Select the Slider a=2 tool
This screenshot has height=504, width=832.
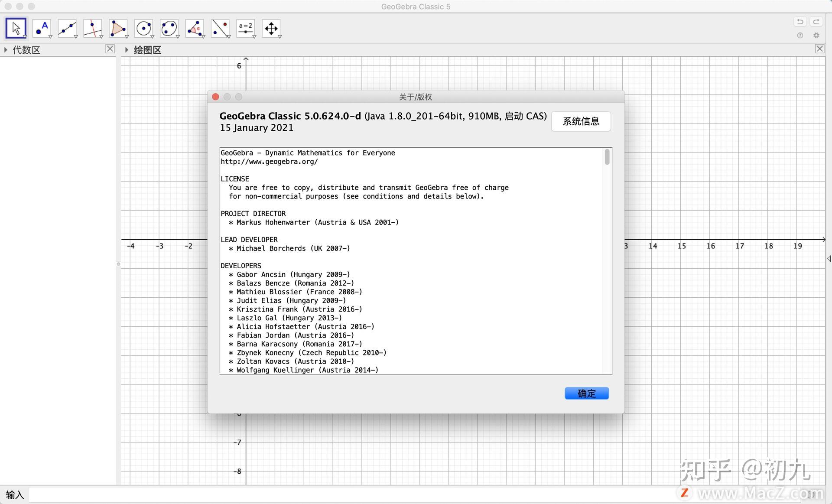click(246, 29)
